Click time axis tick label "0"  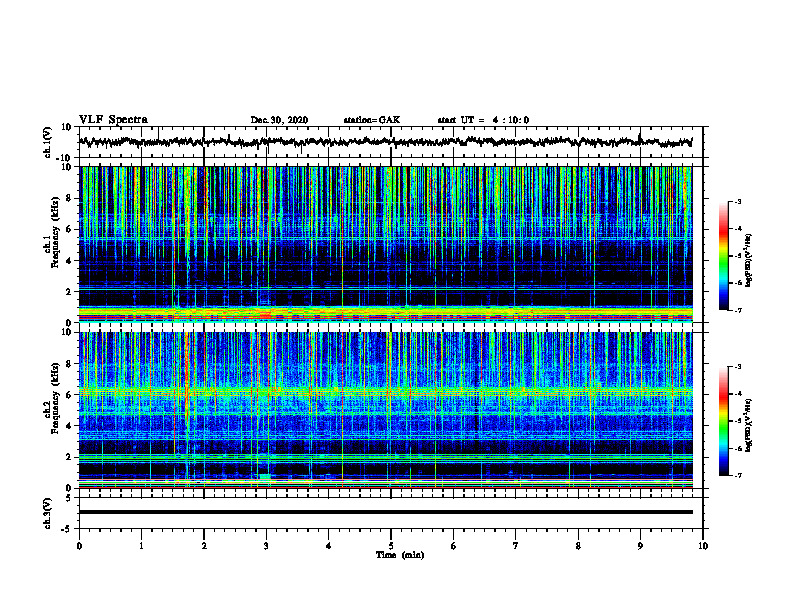[x=79, y=546]
